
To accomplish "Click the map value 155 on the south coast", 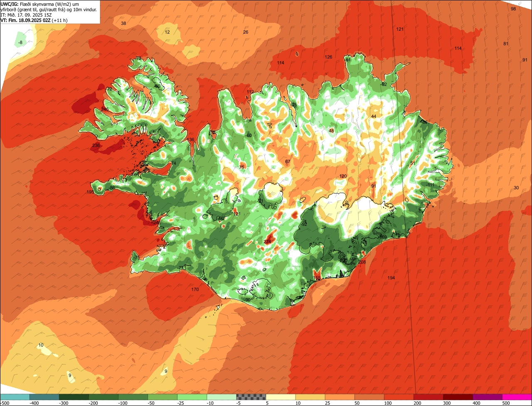I will (317, 278).
